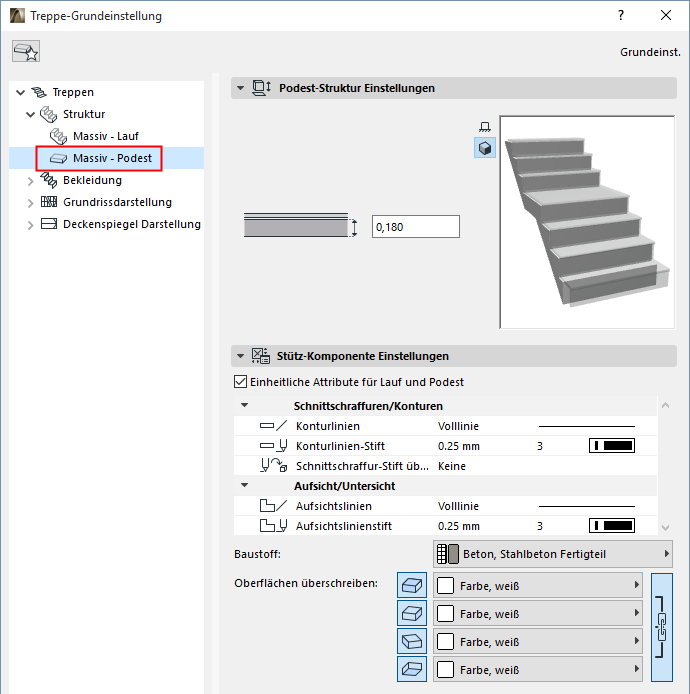Open the Favorites star icon button
The image size is (690, 694).
[x=26, y=51]
